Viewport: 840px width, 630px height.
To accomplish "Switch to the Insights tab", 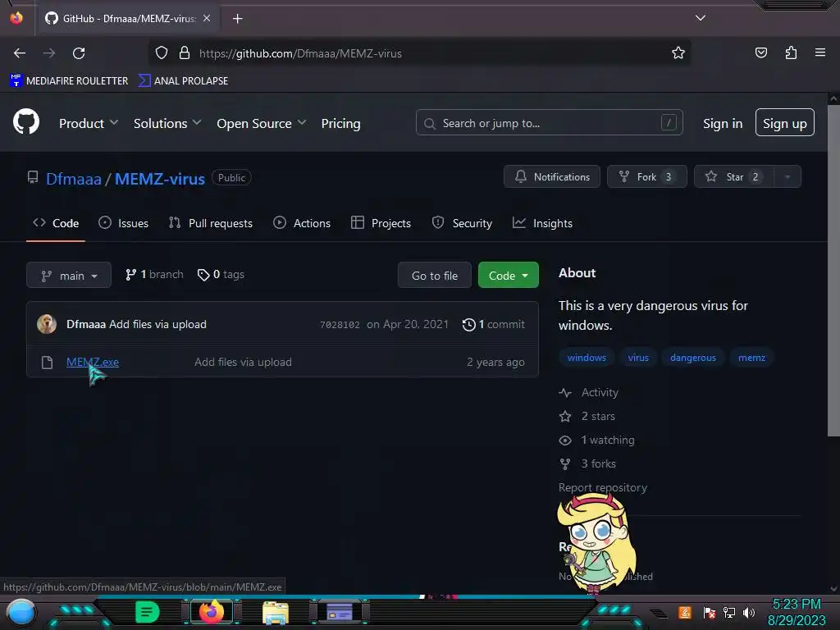I will 543,223.
